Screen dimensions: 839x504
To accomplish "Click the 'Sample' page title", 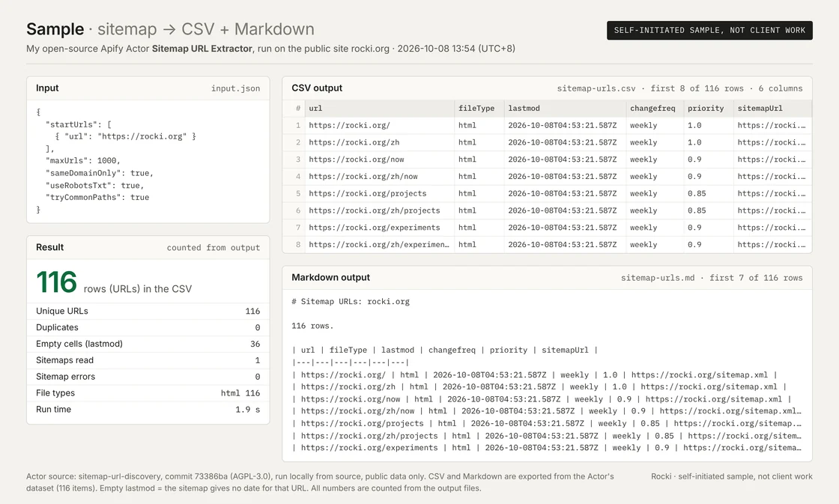I will pos(55,29).
